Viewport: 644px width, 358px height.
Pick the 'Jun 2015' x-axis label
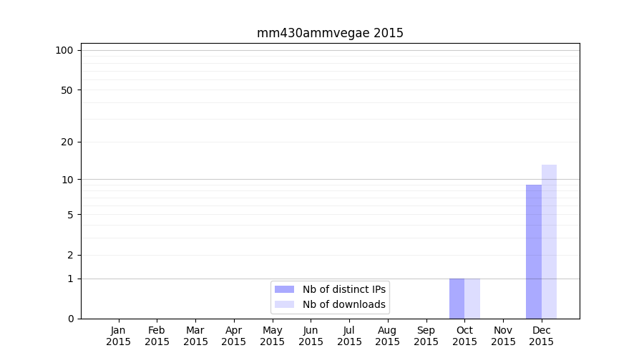(311, 336)
